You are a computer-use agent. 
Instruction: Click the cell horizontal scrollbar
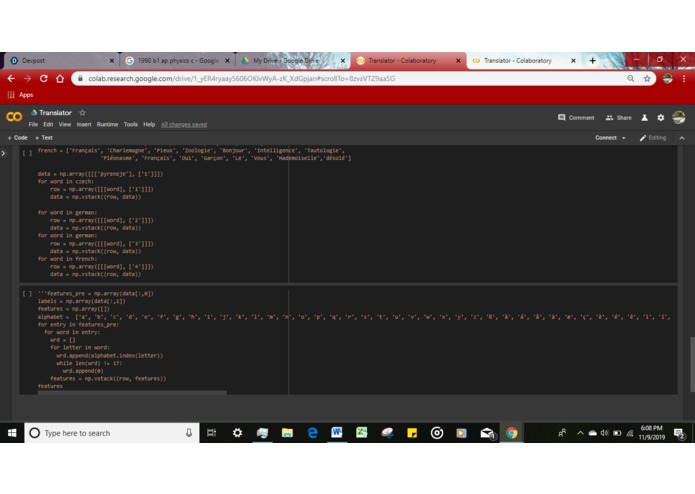132,392
